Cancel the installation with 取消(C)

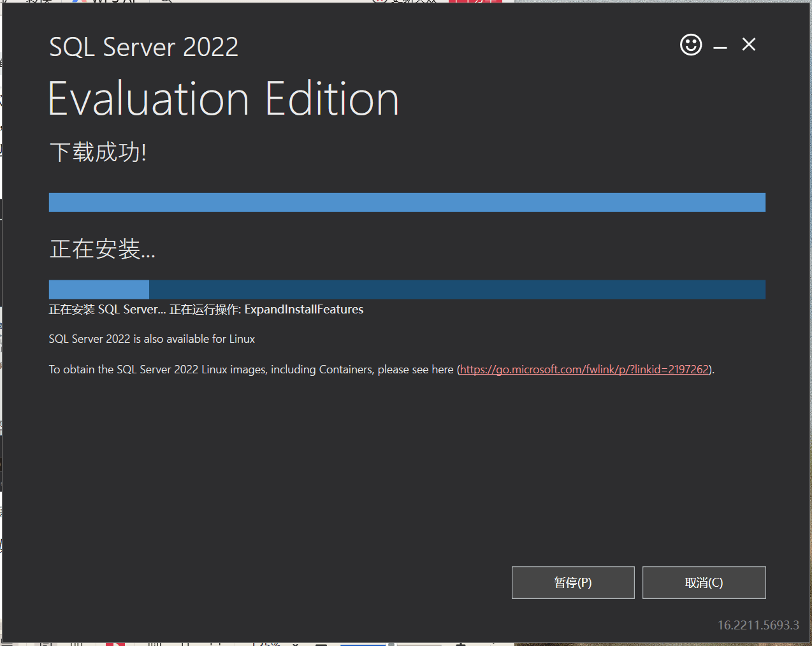tap(704, 582)
